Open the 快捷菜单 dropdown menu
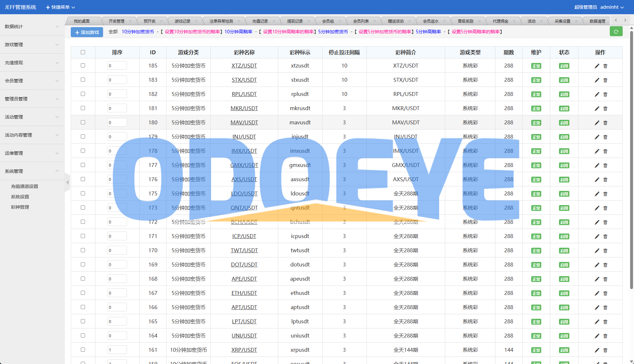 point(60,7)
